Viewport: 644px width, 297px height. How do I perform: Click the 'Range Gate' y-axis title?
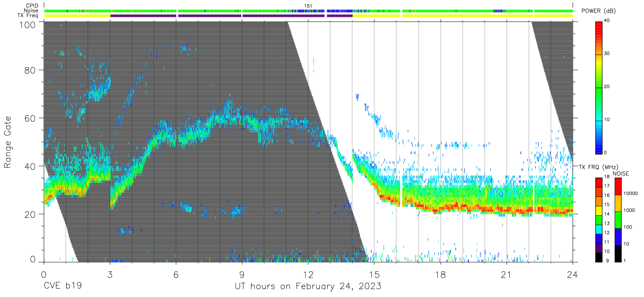coord(8,142)
